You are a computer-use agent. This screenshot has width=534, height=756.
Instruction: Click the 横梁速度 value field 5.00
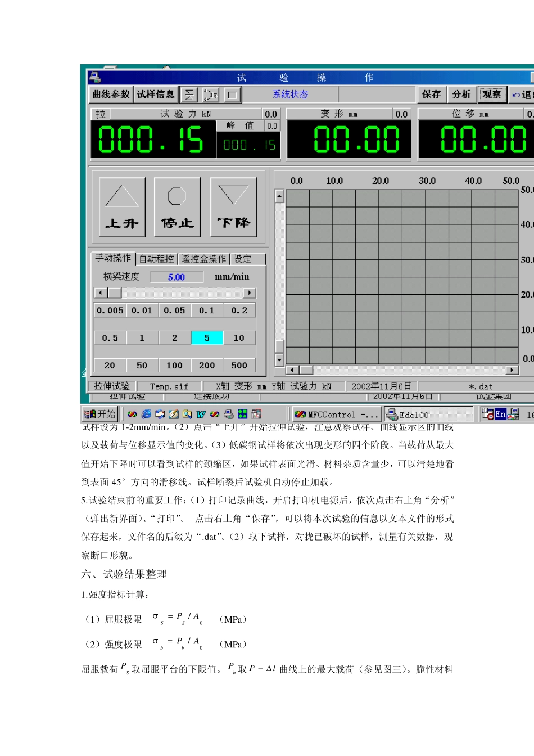click(x=177, y=277)
